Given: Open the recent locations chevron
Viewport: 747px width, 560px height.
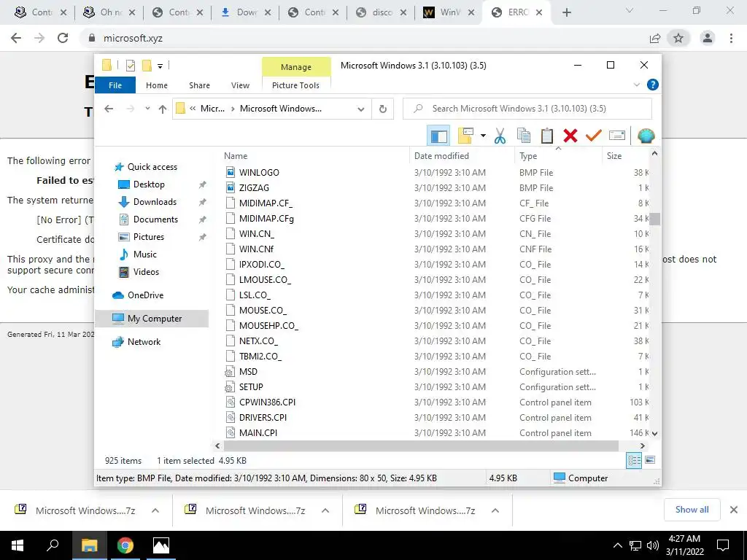Looking at the screenshot, I should click(x=147, y=109).
